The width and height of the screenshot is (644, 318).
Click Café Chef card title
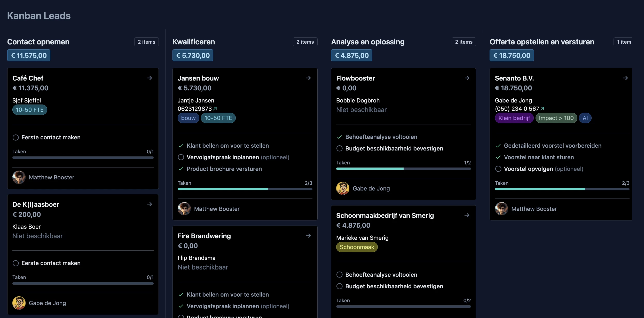pyautogui.click(x=28, y=78)
